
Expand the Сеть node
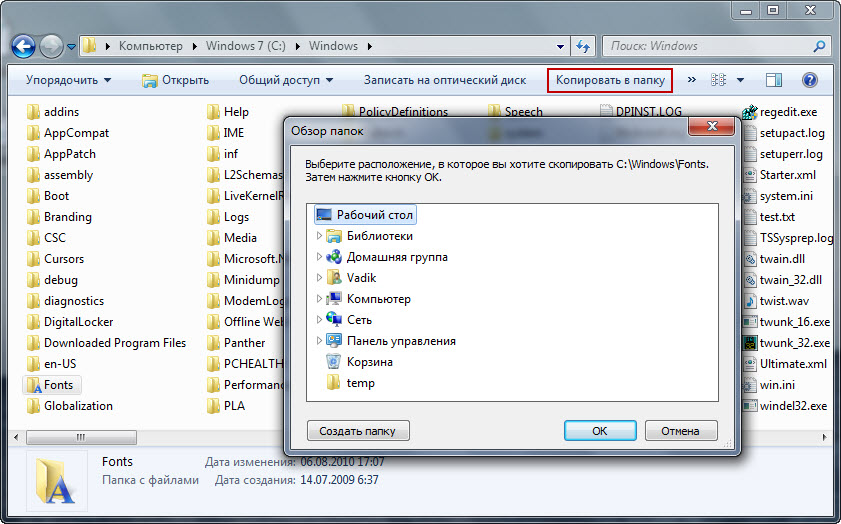pyautogui.click(x=319, y=320)
